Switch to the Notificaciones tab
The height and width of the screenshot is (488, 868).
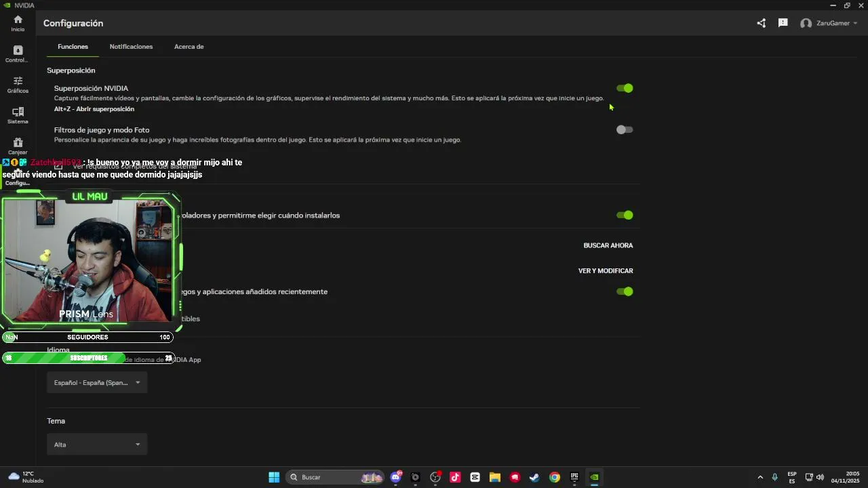(x=131, y=47)
